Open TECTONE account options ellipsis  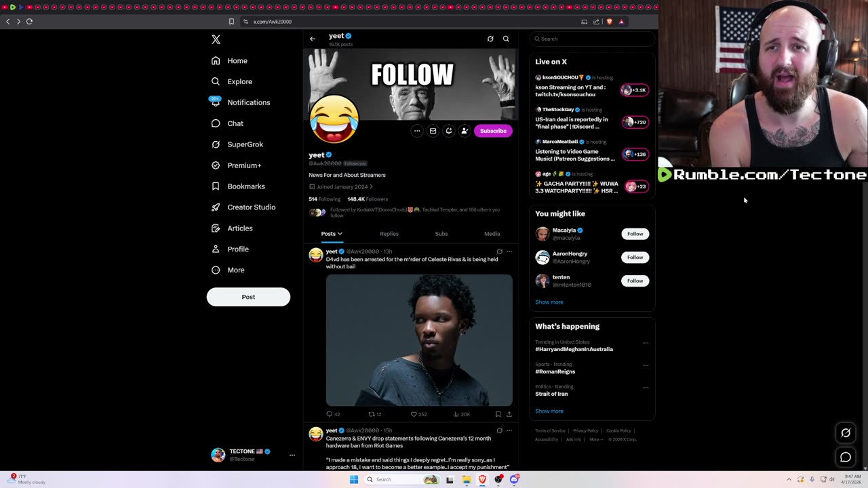click(292, 455)
